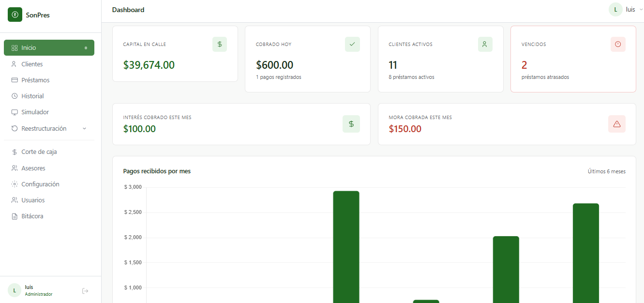Open the Configuración page
Viewport: 644px width, 303px height.
[x=49, y=184]
